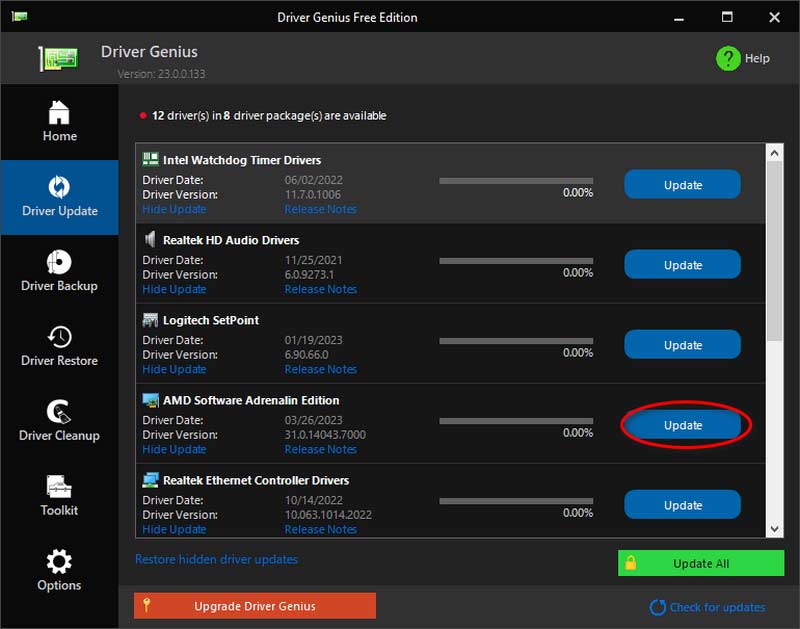Click the Realtek HD Audio speaker icon
Viewport: 800px width, 629px height.
coord(150,239)
